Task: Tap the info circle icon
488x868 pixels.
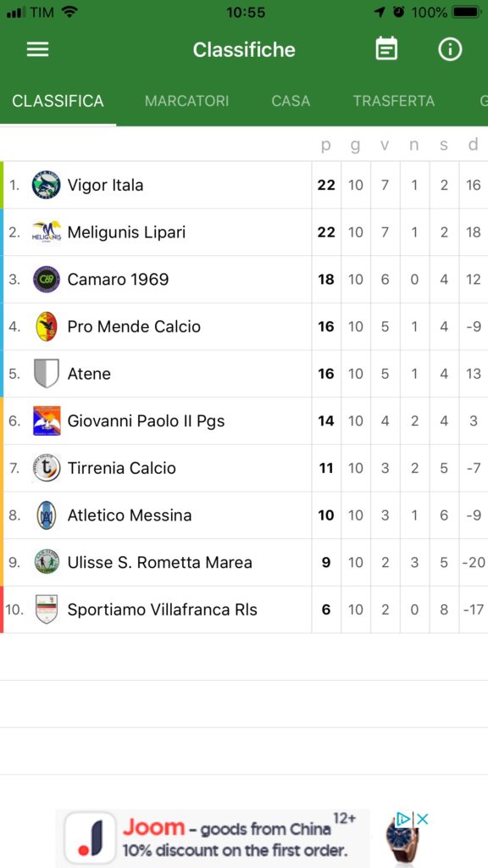Action: point(450,49)
